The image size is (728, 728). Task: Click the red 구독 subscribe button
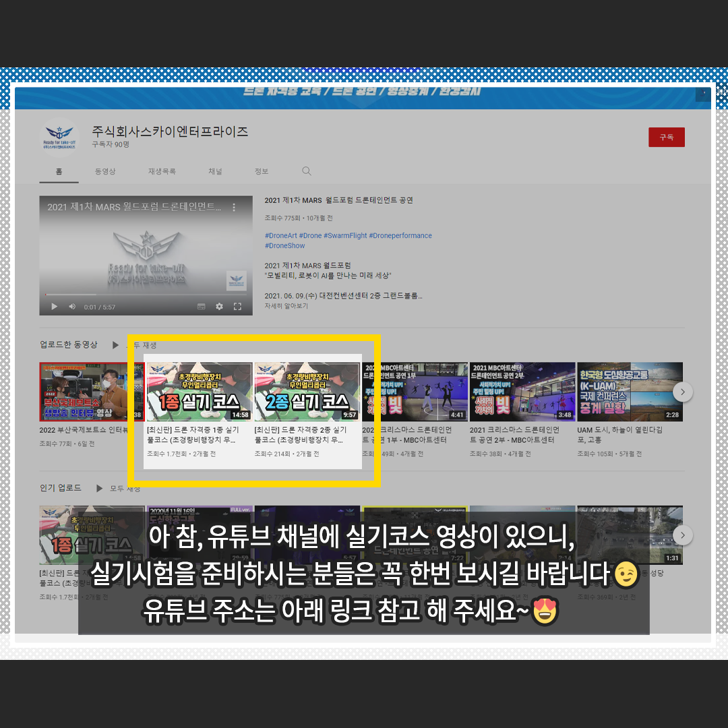pos(666,137)
